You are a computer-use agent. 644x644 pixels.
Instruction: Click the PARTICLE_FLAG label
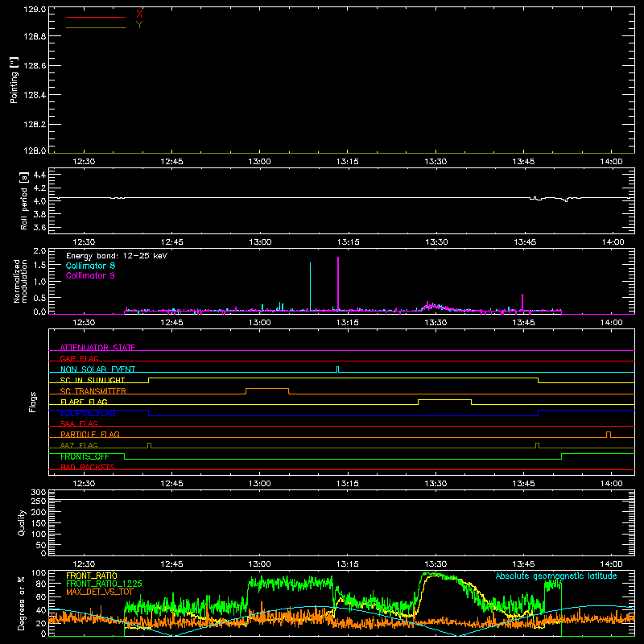90,435
